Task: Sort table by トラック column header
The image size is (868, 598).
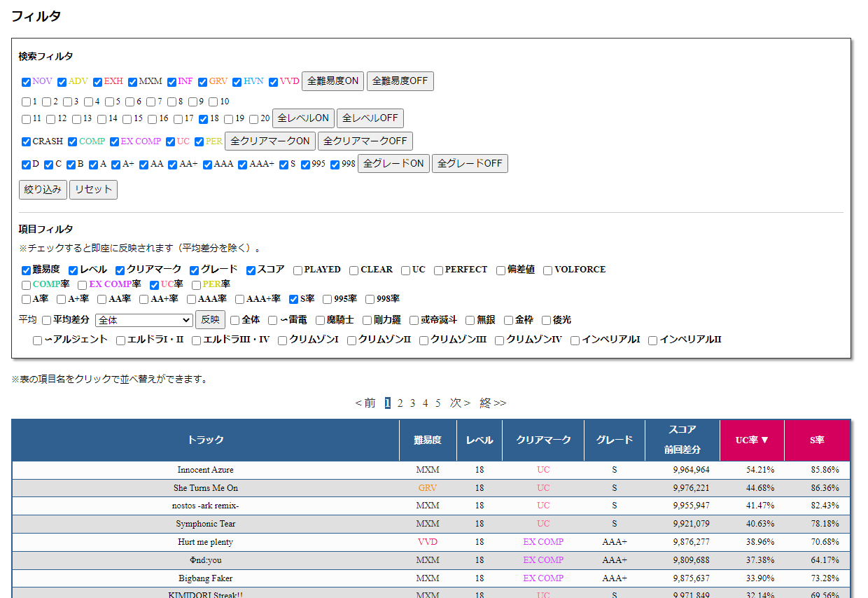Action: click(206, 440)
